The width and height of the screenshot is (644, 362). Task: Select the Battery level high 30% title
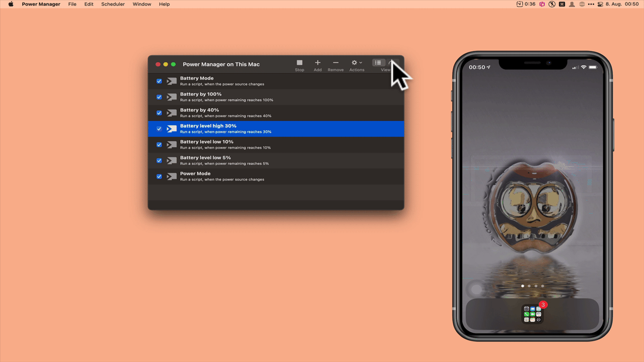pos(208,126)
